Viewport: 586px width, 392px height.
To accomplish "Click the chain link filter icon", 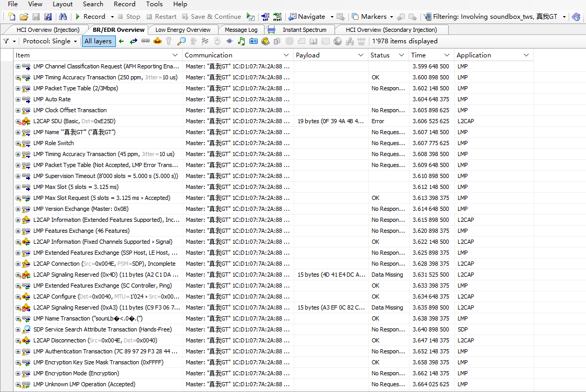I will pos(146,41).
